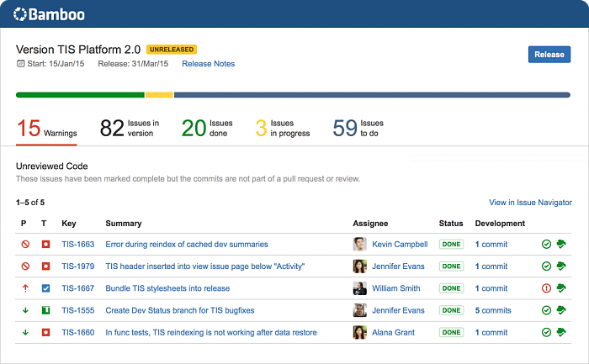
Task: Click the improvement type icon for TIS-1555
Action: pos(45,310)
